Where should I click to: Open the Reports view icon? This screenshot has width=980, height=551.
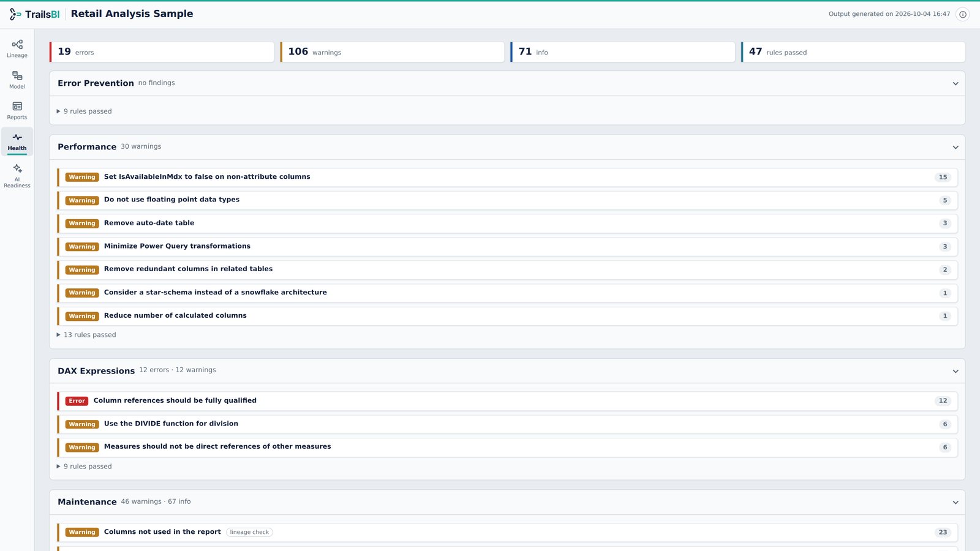point(17,107)
